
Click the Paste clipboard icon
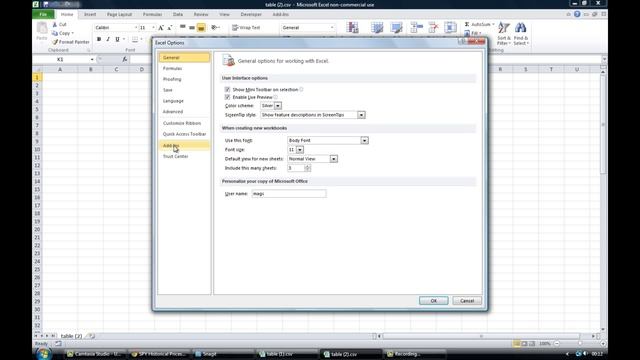click(x=42, y=28)
